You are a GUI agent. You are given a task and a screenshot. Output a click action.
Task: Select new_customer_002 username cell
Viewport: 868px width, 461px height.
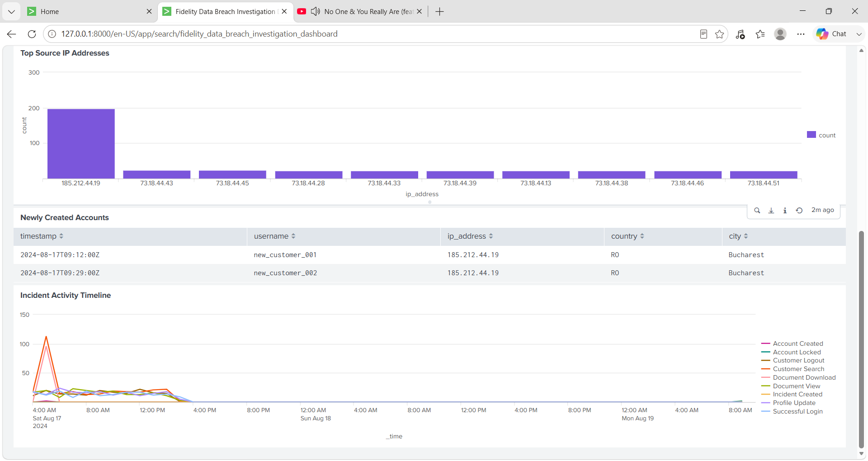pos(285,273)
